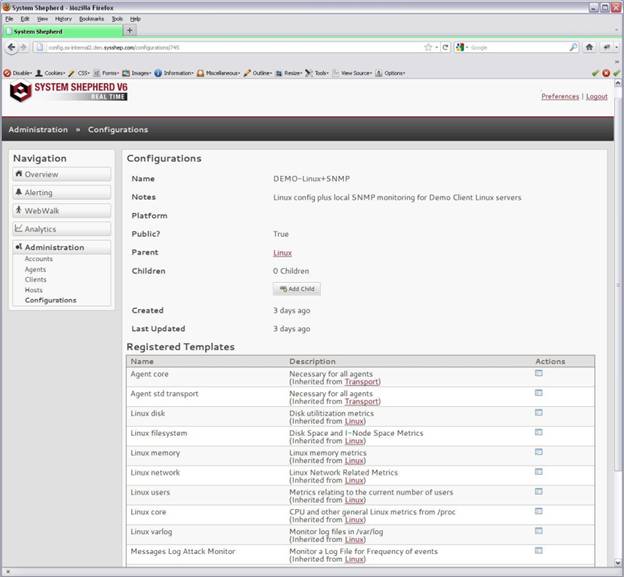Open the Help menu

[135, 19]
